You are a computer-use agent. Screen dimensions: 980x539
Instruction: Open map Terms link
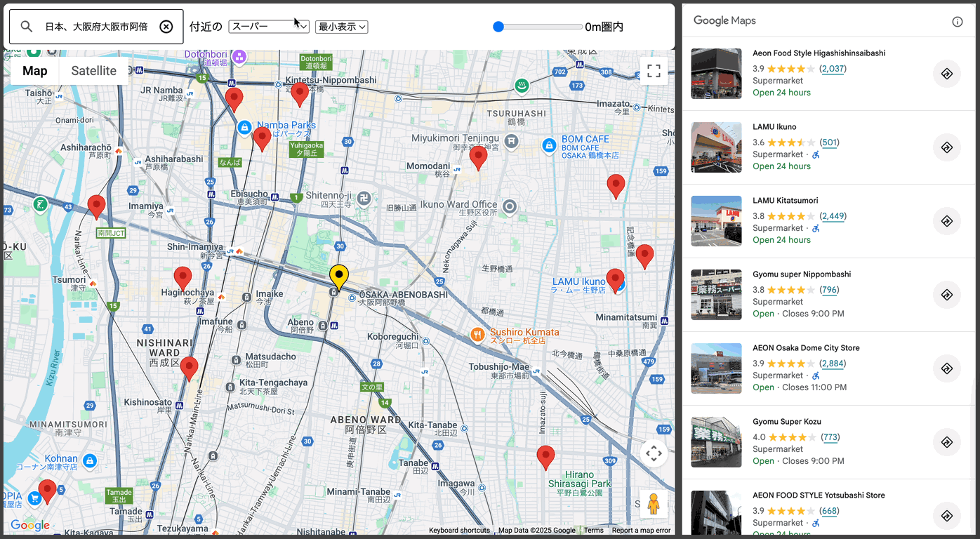[593, 531]
